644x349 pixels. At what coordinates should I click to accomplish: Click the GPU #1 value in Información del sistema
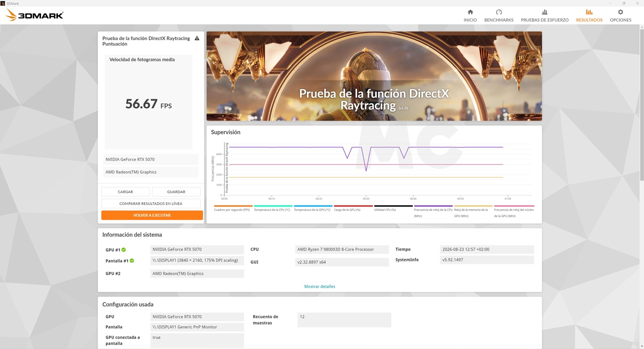point(197,249)
